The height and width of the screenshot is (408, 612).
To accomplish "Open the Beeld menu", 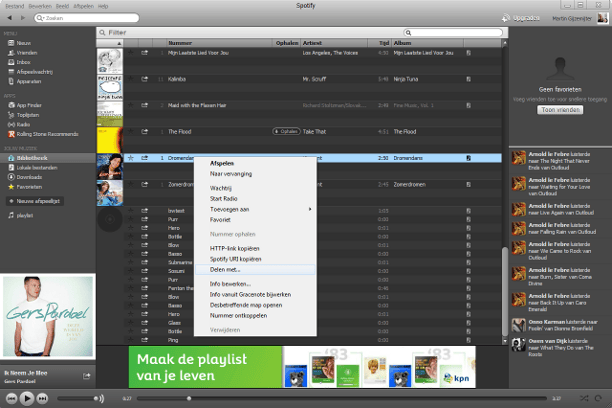I will coord(62,6).
